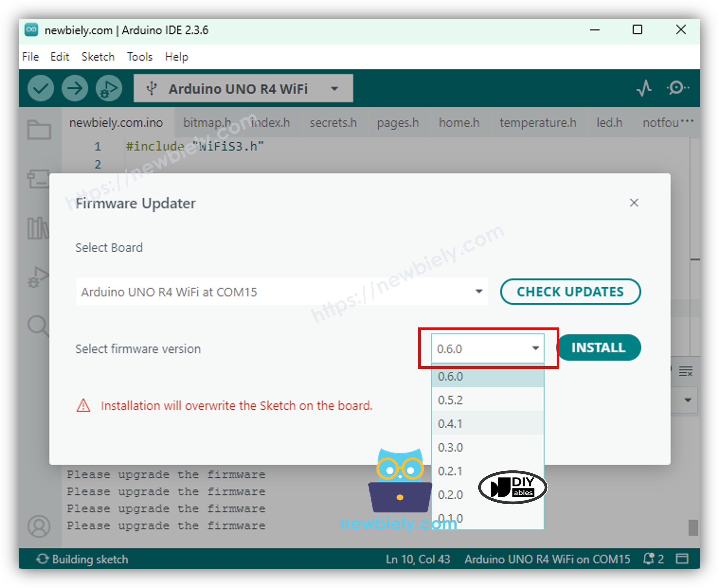Open the Arduino UNO R4 WiFi board selector
This screenshot has width=719, height=588.
pyautogui.click(x=243, y=88)
